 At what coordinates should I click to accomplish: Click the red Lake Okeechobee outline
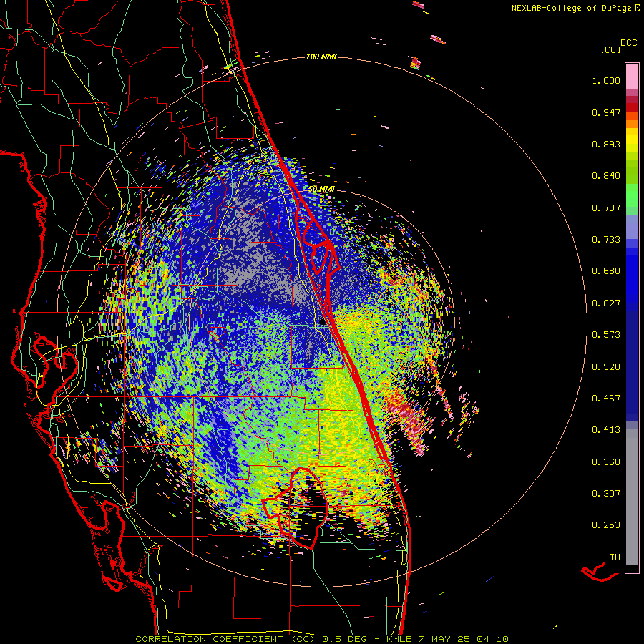[296, 507]
